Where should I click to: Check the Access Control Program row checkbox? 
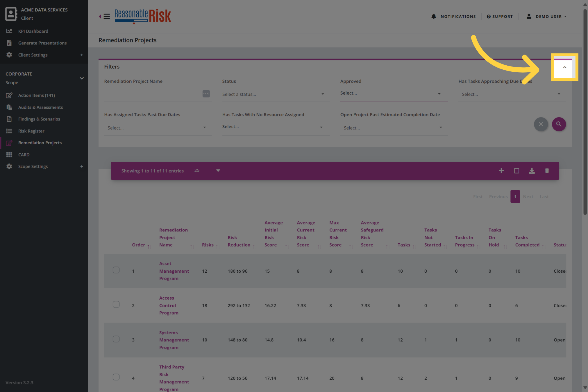coord(116,304)
